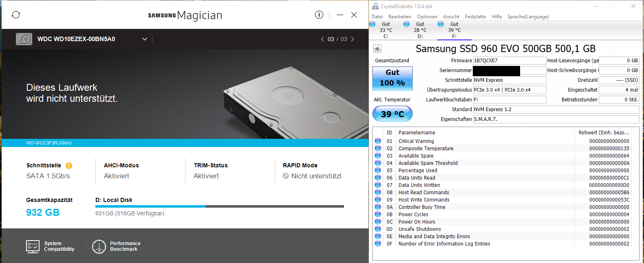Image resolution: width=644 pixels, height=263 pixels.
Task: Click the Samsung SSD 960 EVO 500GB title
Action: click(505, 49)
